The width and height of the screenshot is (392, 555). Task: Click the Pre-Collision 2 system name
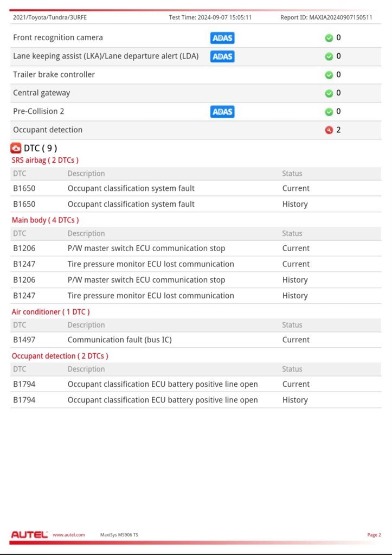click(38, 111)
